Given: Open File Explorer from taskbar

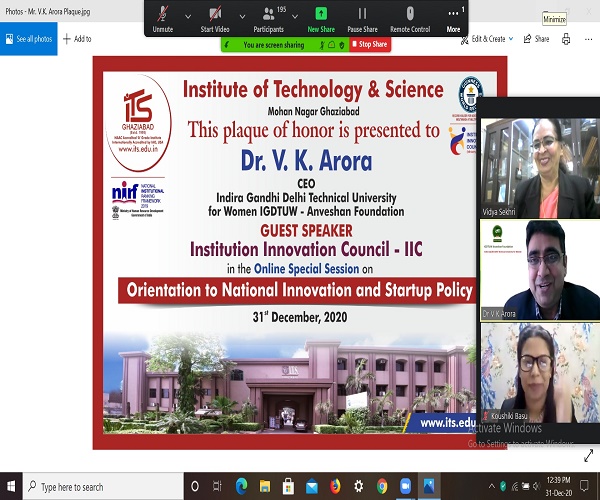Looking at the screenshot, I should [x=265, y=487].
